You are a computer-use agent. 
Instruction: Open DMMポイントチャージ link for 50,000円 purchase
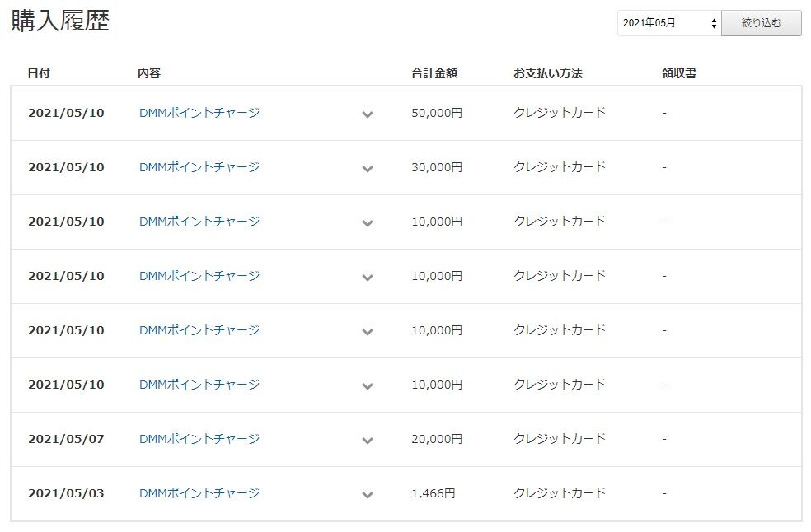[199, 113]
